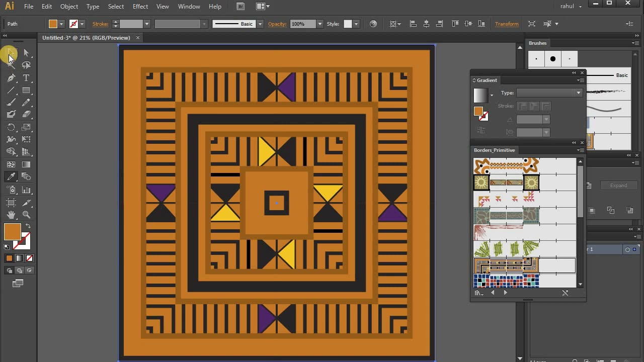This screenshot has width=644, height=362.
Task: Click toolbox Fill color swatch
Action: 12,232
